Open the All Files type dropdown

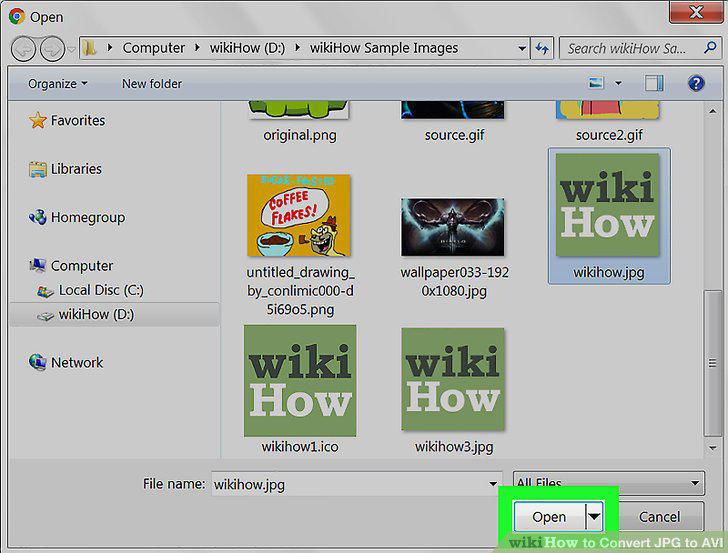pyautogui.click(x=609, y=483)
